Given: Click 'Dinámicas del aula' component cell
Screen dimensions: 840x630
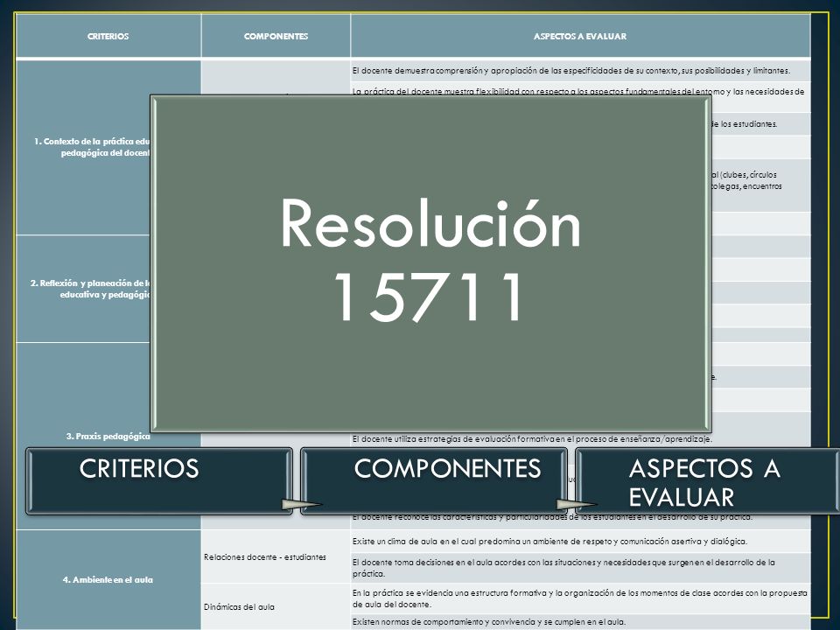Looking at the screenshot, I should (276, 606).
